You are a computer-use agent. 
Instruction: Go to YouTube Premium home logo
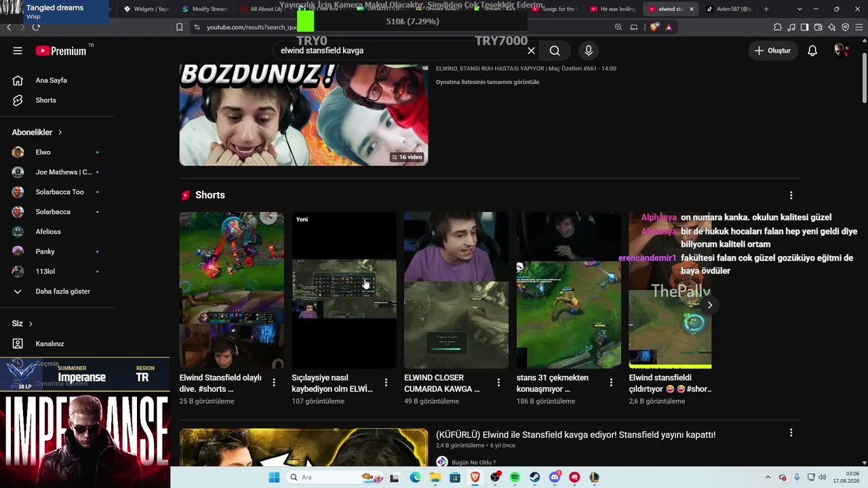coord(61,51)
